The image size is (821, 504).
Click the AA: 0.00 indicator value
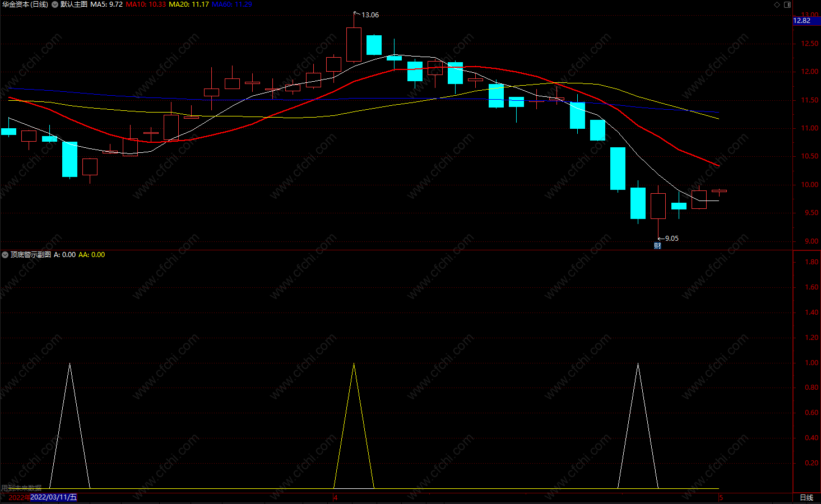tap(91, 255)
